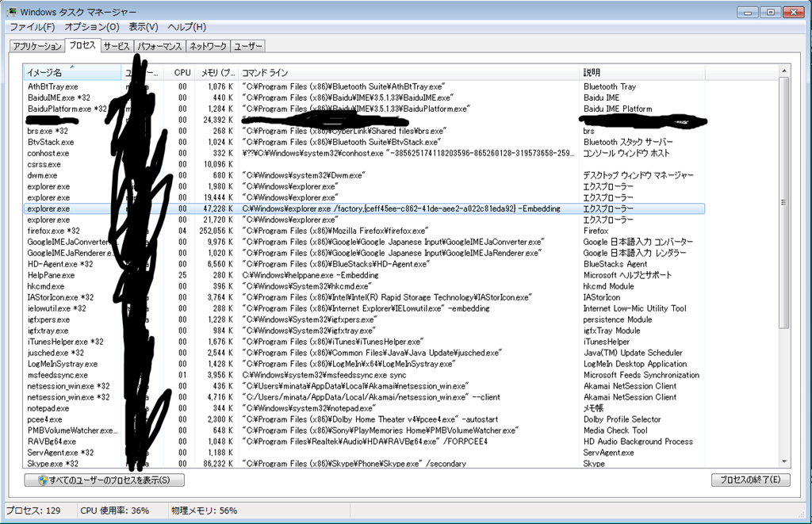
Task: Click netsession_win.exe row with --client
Action: coord(364,397)
